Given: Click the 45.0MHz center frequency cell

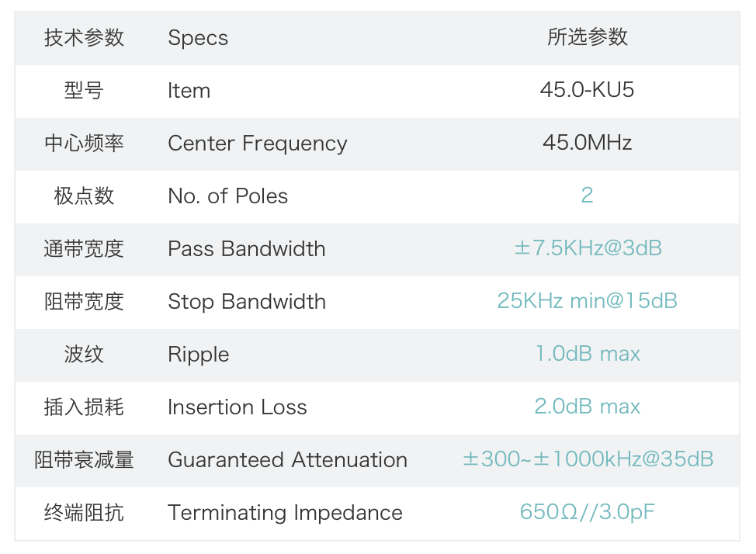Looking at the screenshot, I should (x=587, y=143).
